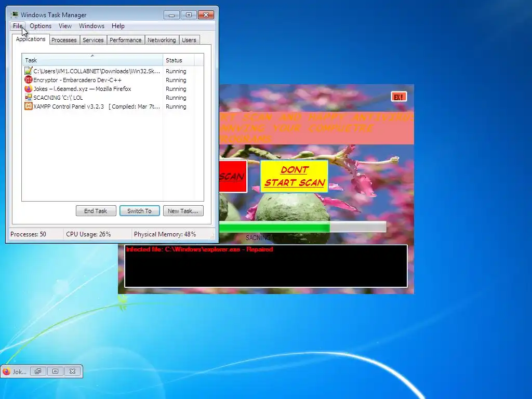532x399 pixels.
Task: Open the Windows menu in Task Manager
Action: (x=91, y=26)
